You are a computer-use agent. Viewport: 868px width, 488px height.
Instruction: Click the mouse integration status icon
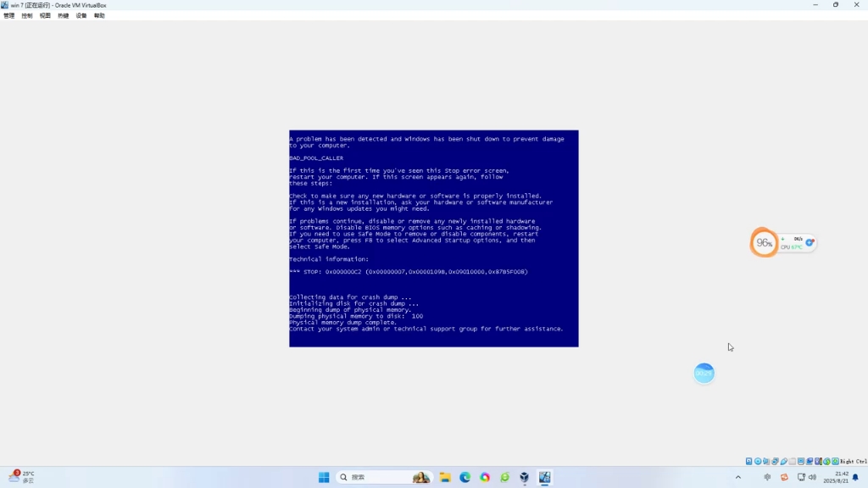click(827, 461)
